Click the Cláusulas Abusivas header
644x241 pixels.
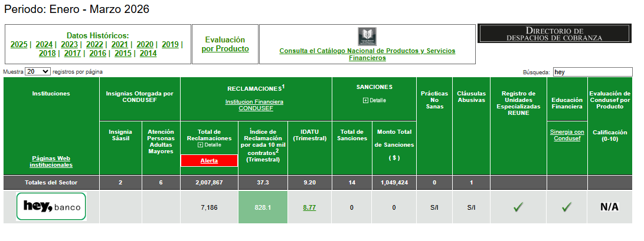[x=472, y=97]
